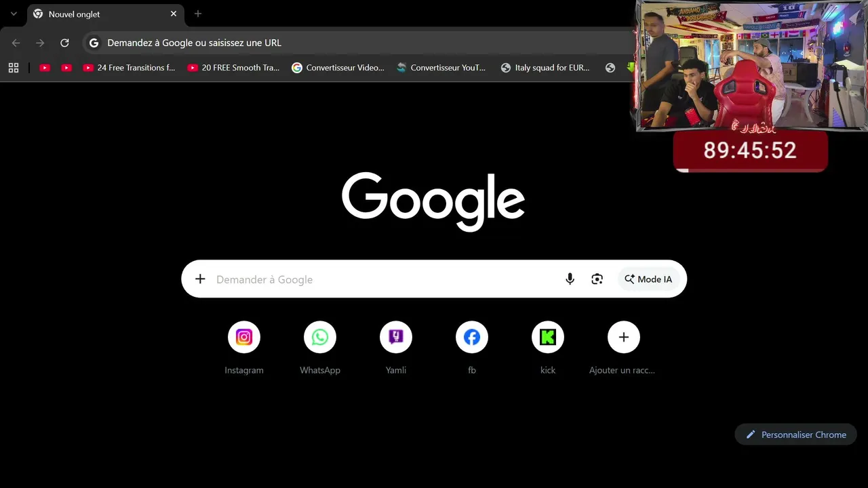Viewport: 868px width, 488px height.
Task: Click the 89:45:52 timer overlay
Action: (750, 150)
